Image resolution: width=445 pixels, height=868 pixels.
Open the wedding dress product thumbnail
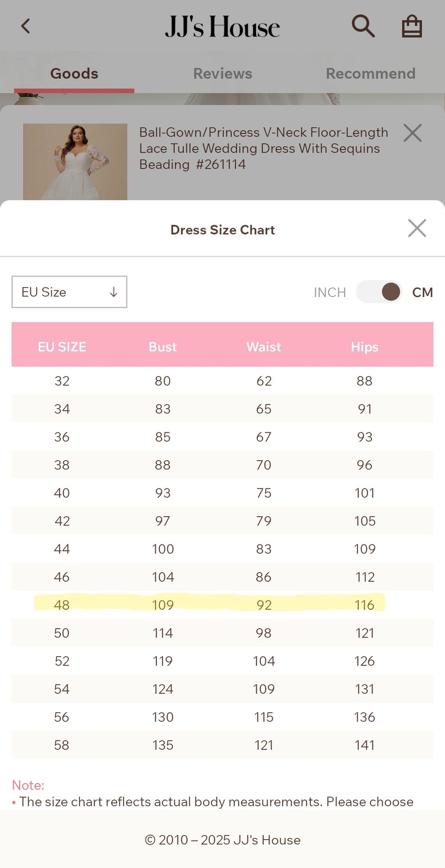point(75,162)
